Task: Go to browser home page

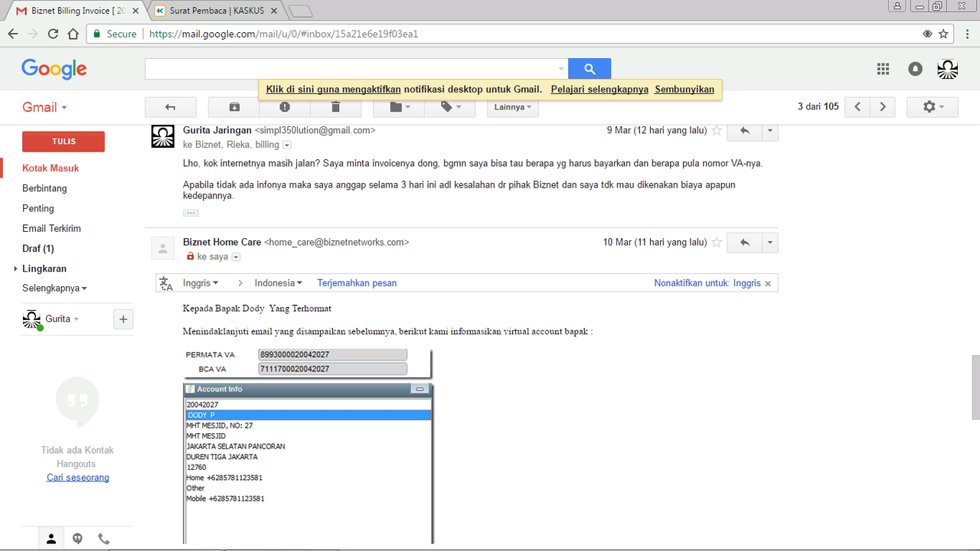Action: (x=73, y=34)
